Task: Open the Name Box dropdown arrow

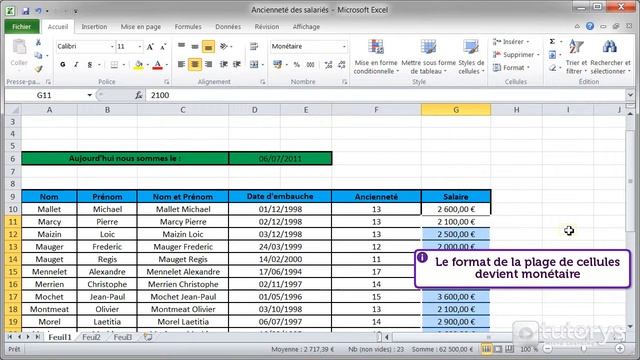Action: click(89, 95)
